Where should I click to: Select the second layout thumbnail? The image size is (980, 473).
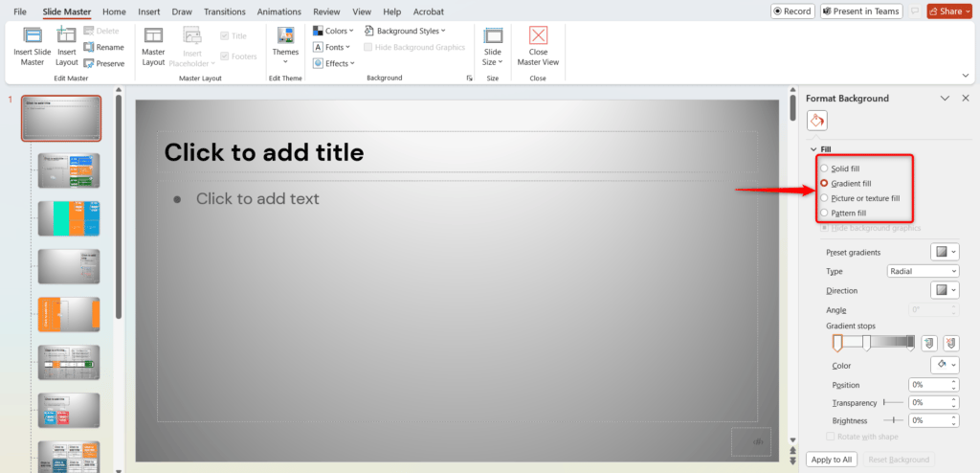click(69, 218)
